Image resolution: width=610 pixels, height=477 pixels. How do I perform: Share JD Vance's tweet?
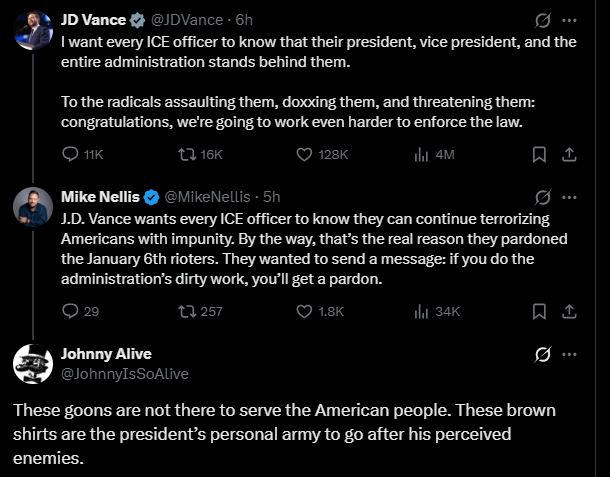point(568,155)
